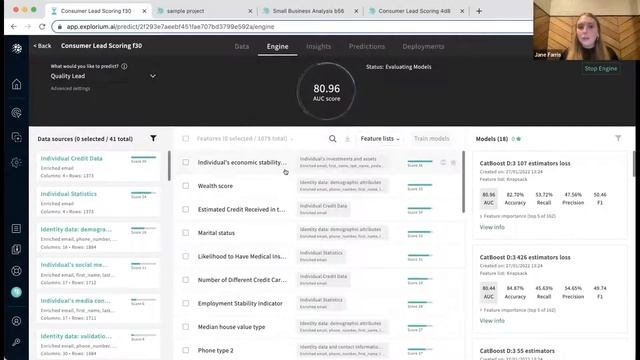Check Median house value type feature

[186, 327]
